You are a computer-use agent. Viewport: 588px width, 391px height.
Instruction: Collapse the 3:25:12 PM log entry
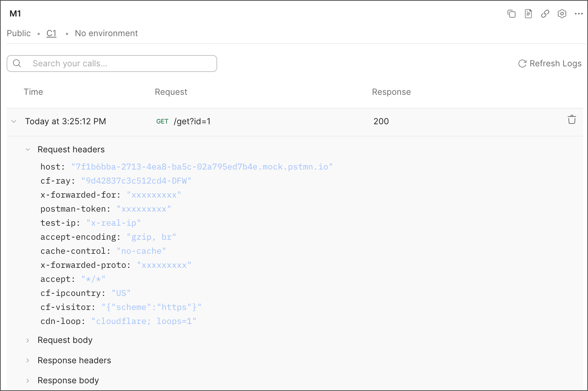(x=14, y=121)
